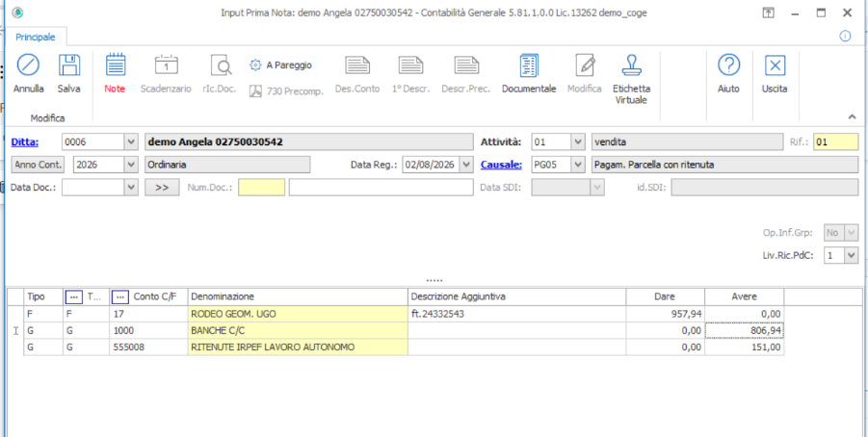Image resolution: width=868 pixels, height=437 pixels.
Task: Expand the Op.Inf.Grp dropdown
Action: pyautogui.click(x=852, y=233)
